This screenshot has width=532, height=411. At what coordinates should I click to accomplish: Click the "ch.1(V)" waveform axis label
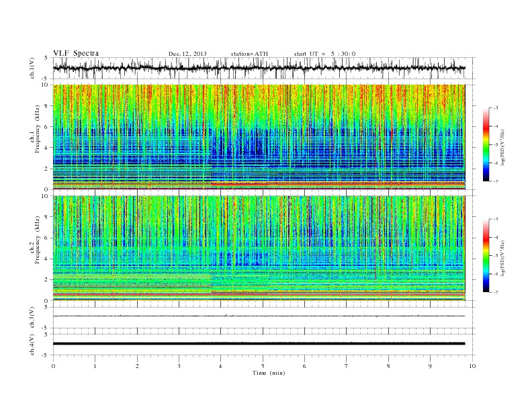click(x=32, y=68)
